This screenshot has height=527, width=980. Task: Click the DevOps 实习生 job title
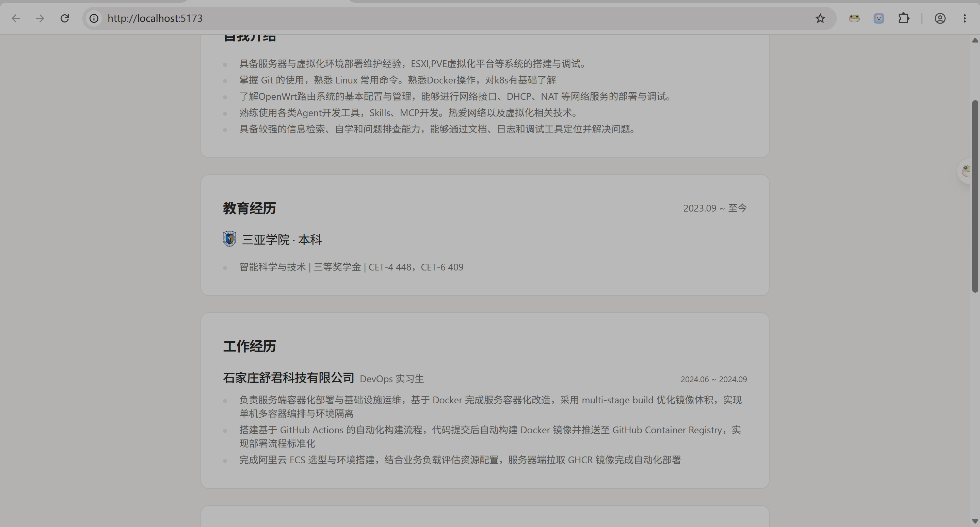392,379
